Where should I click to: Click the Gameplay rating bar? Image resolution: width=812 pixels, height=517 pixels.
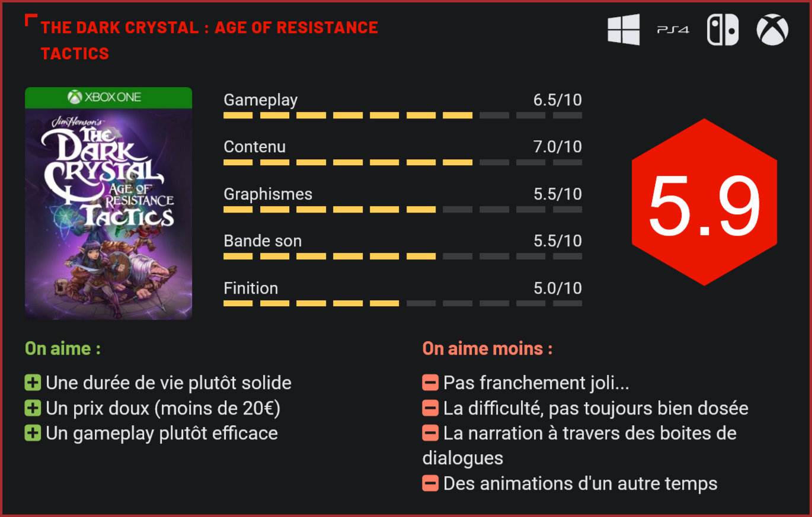point(402,115)
